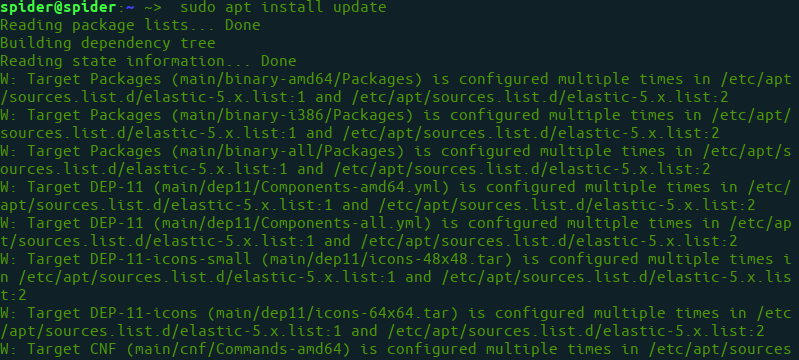This screenshot has width=799, height=360.
Task: Click the main/binary-i386/Packages text
Action: (292, 115)
